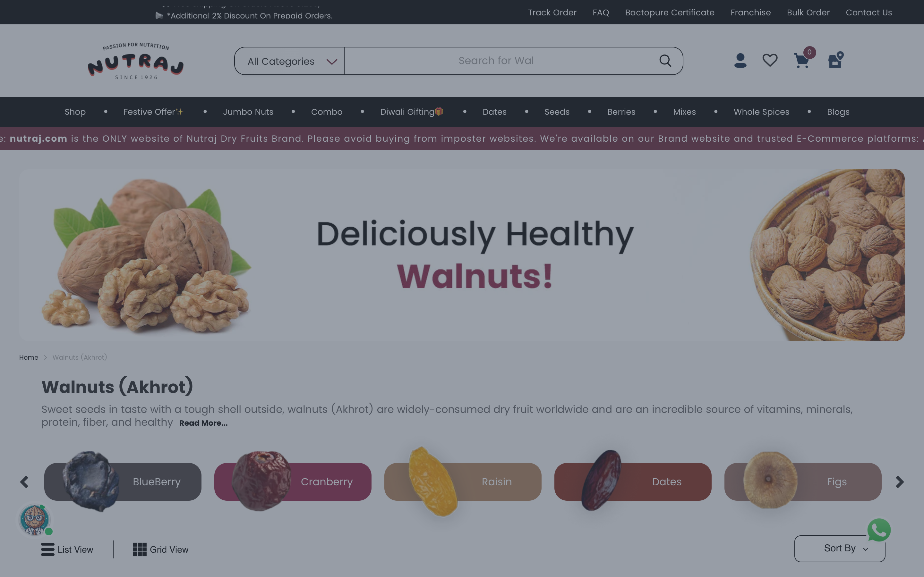
Task: Click the search input field
Action: click(x=496, y=61)
